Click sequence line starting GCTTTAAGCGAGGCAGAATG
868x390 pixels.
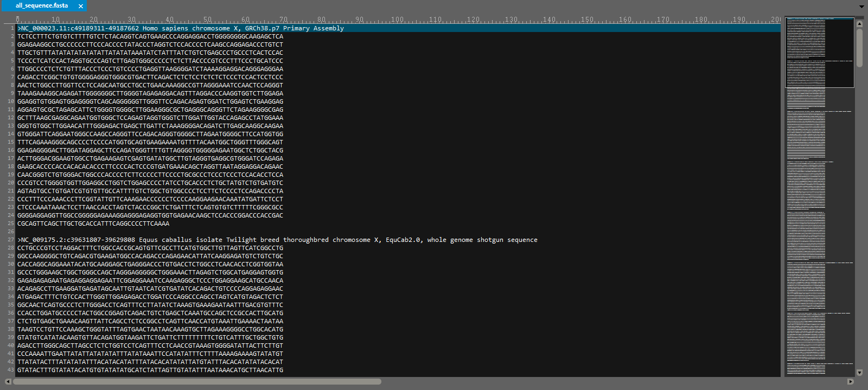click(x=150, y=118)
